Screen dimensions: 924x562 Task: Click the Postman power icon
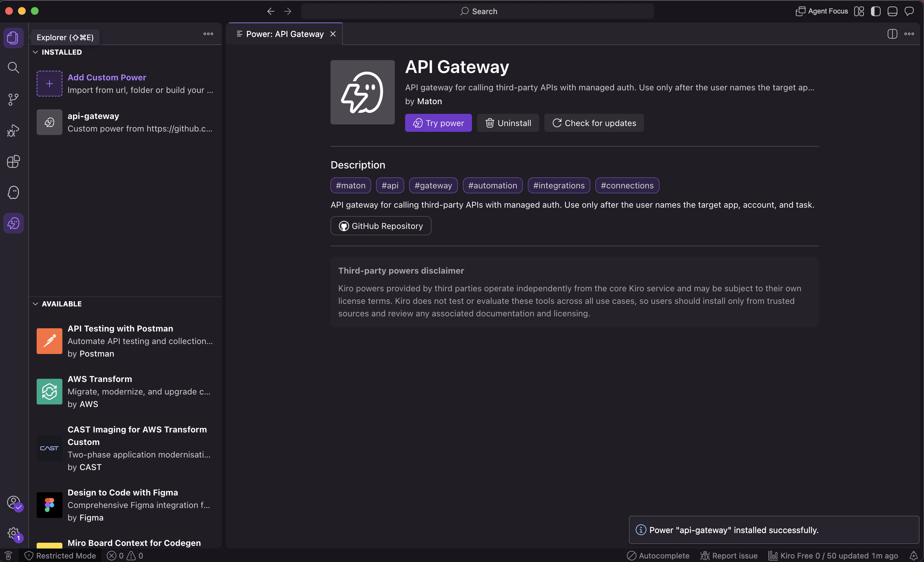point(50,341)
